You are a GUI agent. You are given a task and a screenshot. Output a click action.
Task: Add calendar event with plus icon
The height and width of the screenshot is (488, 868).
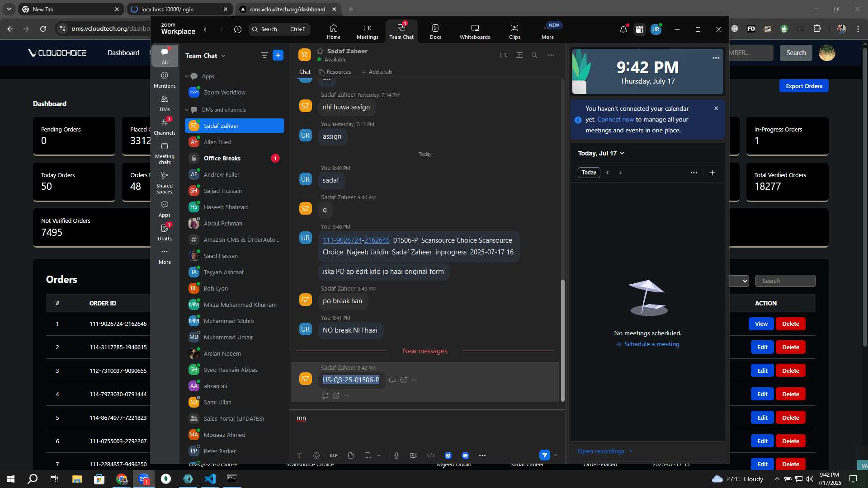pyautogui.click(x=712, y=173)
